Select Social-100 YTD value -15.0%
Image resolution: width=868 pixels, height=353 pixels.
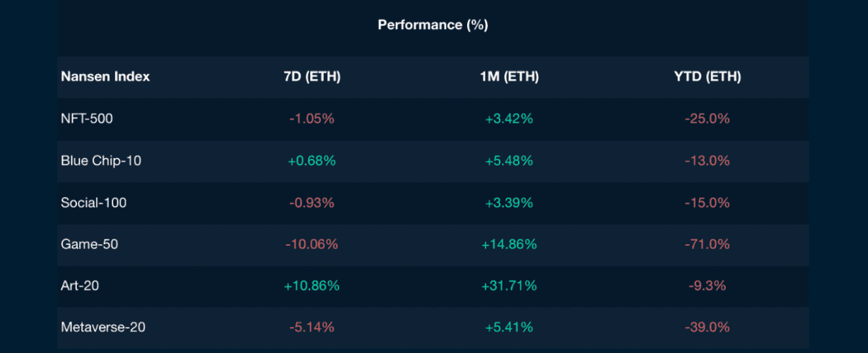[x=707, y=203]
